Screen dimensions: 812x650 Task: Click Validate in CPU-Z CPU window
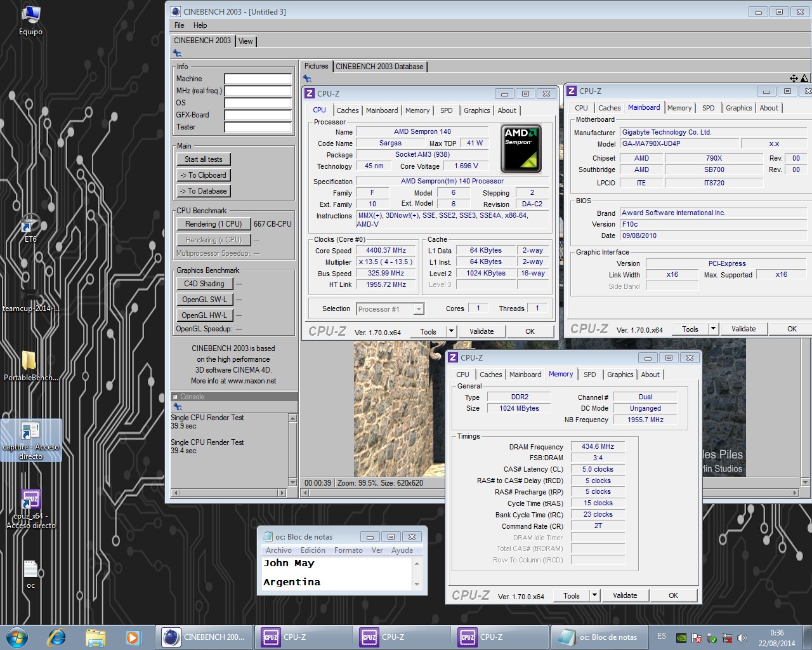tap(481, 331)
